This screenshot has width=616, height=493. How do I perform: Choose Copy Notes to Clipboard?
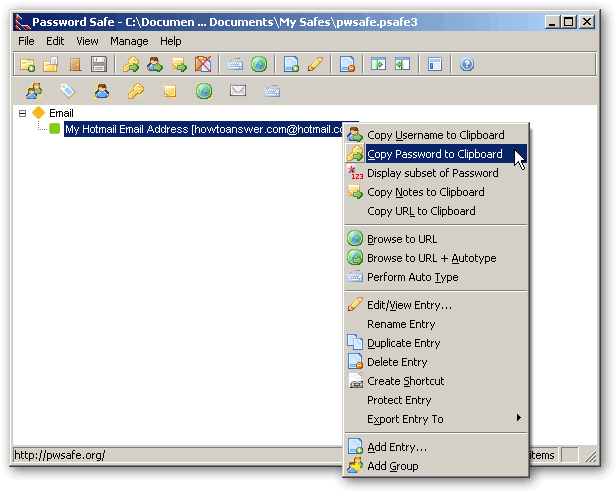click(436, 192)
